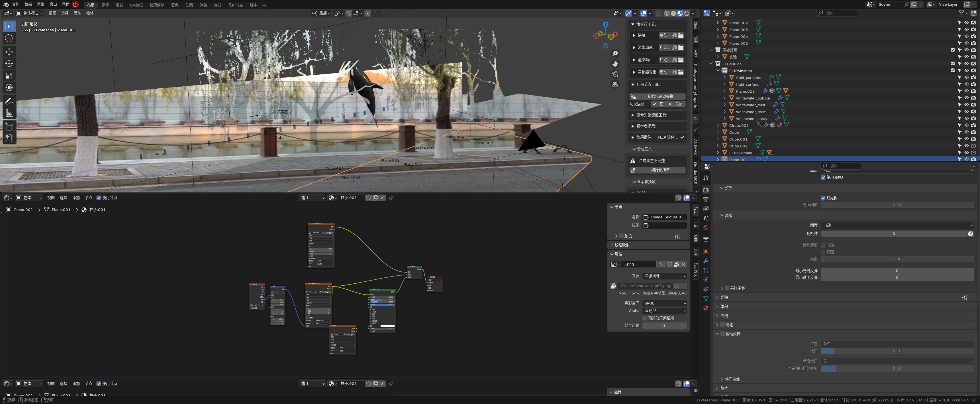This screenshot has height=404, width=980.
Task: Open the 局部 transform orientation dropdown
Action: coord(321,13)
